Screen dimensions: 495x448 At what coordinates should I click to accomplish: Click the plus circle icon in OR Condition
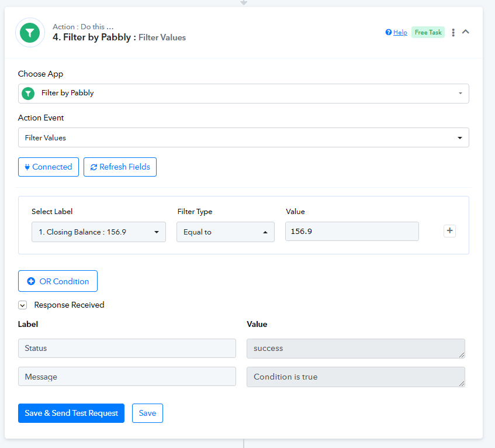(31, 281)
